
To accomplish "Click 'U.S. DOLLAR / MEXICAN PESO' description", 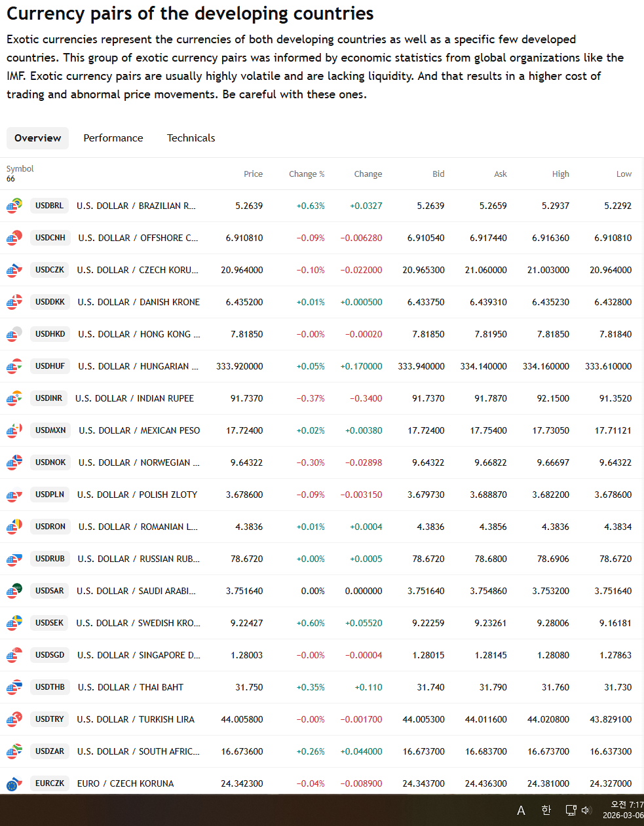I will point(140,430).
